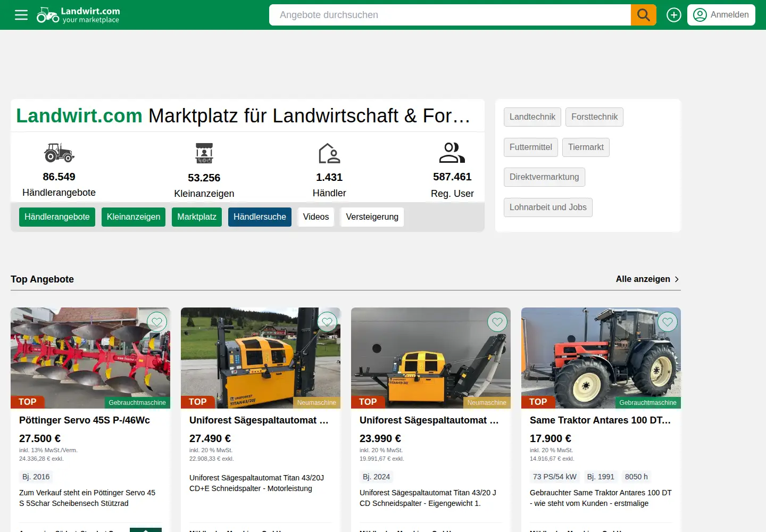
Task: Click the house icon above Händler
Action: point(329,153)
